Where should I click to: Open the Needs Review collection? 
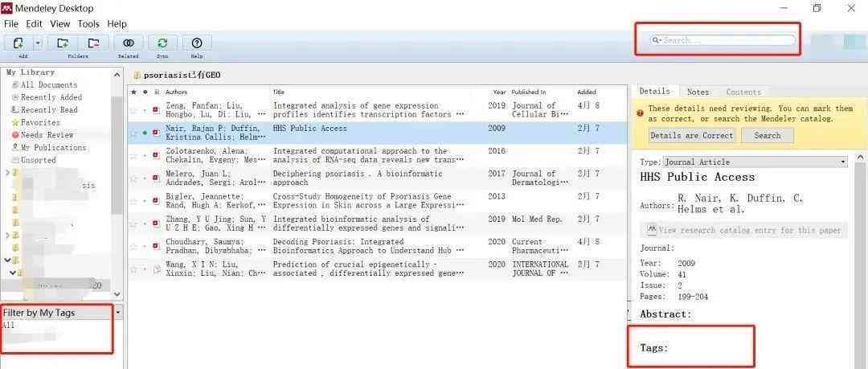click(x=47, y=134)
